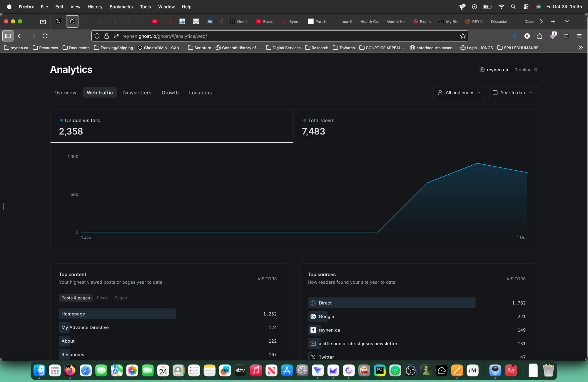This screenshot has width=588, height=382.
Task: Click the shield tracking protection icon
Action: click(x=97, y=36)
